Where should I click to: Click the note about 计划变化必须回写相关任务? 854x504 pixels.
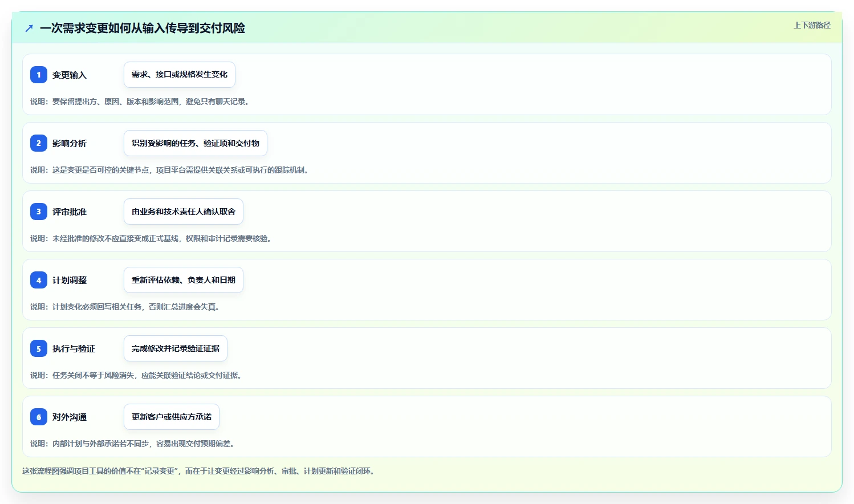pyautogui.click(x=125, y=307)
